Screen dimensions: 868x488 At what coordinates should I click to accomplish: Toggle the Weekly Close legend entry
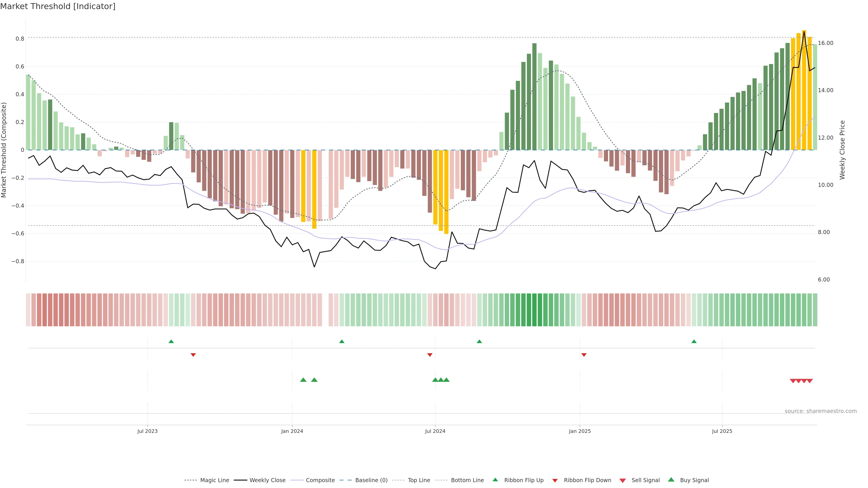click(x=267, y=480)
